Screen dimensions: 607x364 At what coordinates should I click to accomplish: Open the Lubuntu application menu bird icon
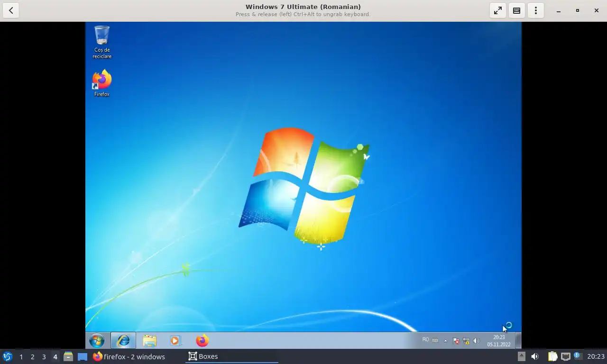(x=7, y=356)
